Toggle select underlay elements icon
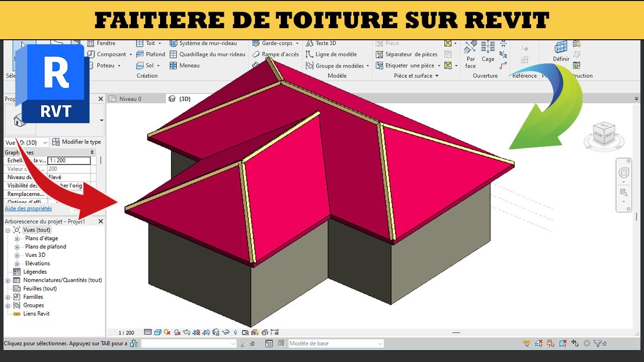 (x=539, y=344)
